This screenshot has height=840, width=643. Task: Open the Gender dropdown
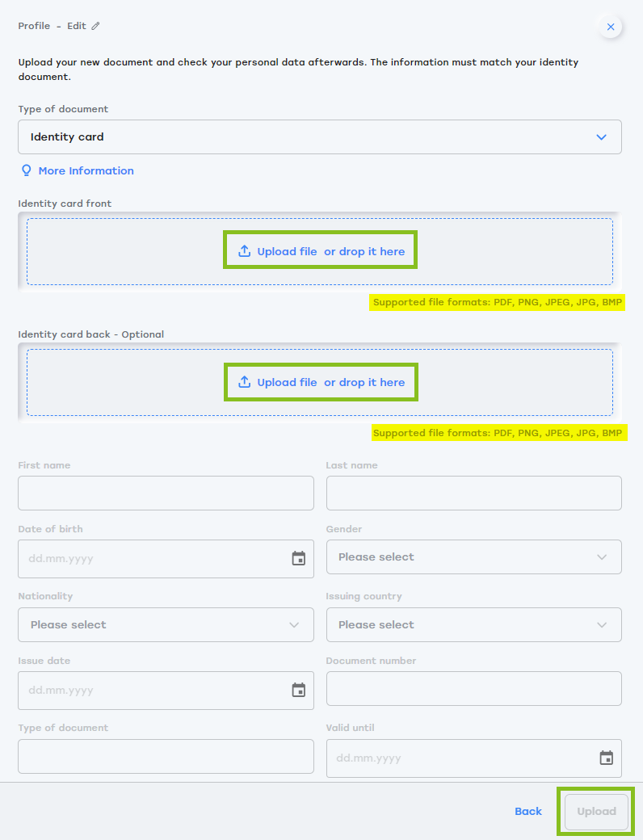[x=473, y=557]
